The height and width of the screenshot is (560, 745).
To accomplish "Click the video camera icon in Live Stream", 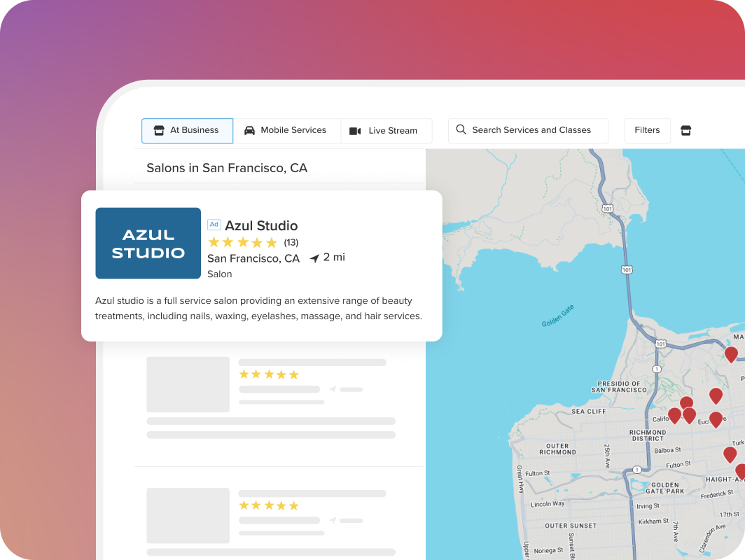I will 355,131.
